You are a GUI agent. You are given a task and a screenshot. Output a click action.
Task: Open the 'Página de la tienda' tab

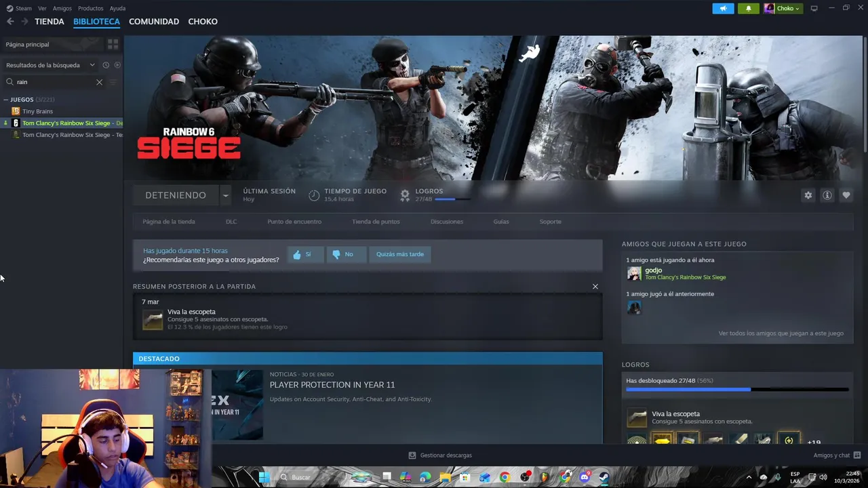[169, 222]
